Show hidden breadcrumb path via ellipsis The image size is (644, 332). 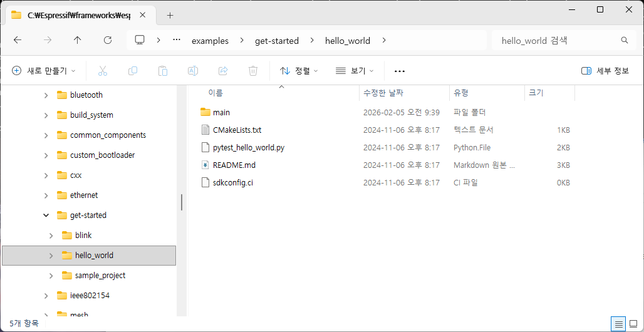(177, 40)
